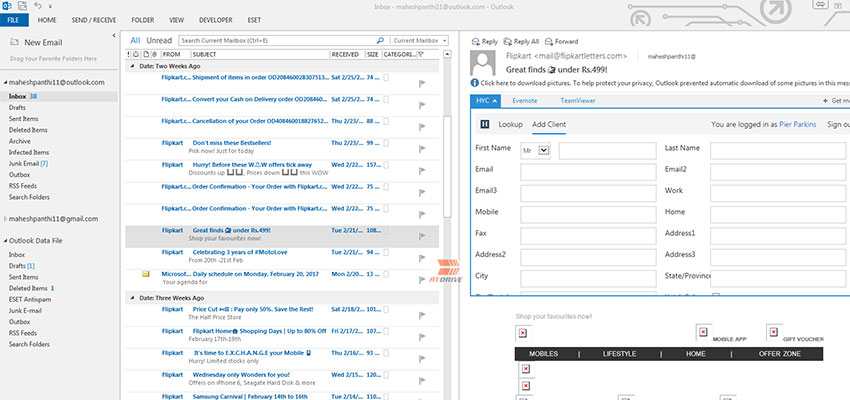Switch to the Evernote add-in tab
Screen dimensions: 850x400
pyautogui.click(x=525, y=101)
